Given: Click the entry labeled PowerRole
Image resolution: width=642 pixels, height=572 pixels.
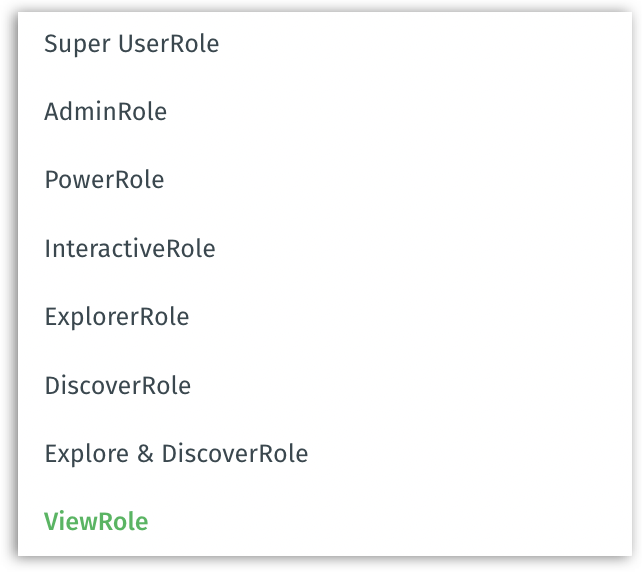Looking at the screenshot, I should pos(325,180).
